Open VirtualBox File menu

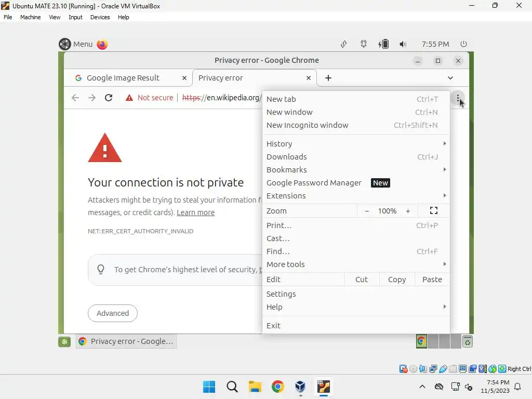[8, 17]
